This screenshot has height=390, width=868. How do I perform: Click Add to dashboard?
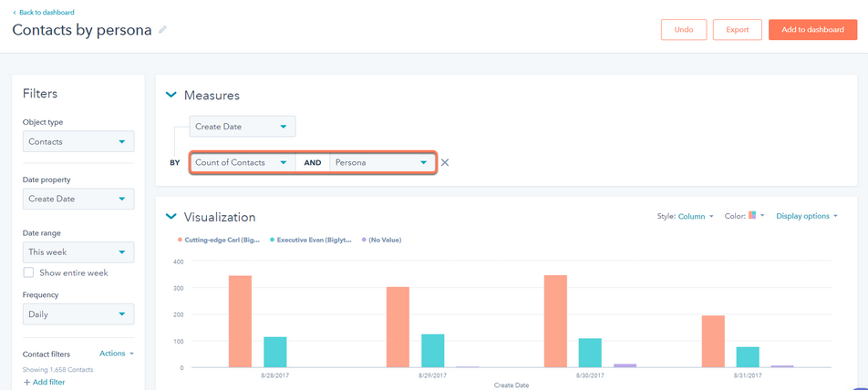click(x=812, y=30)
